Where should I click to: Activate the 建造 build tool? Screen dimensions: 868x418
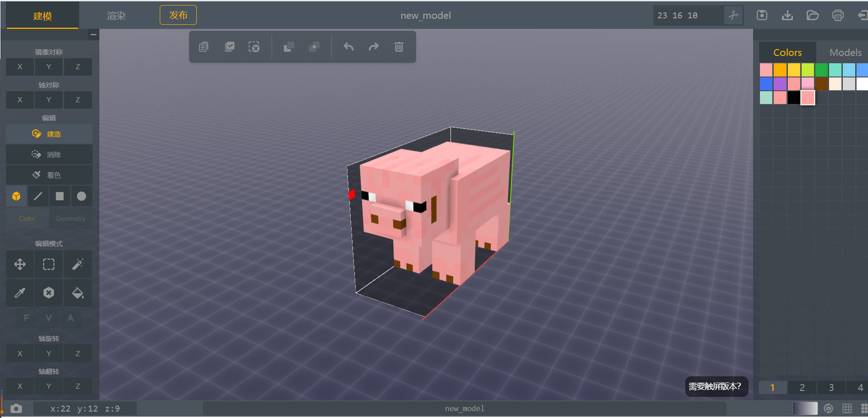[x=49, y=134]
